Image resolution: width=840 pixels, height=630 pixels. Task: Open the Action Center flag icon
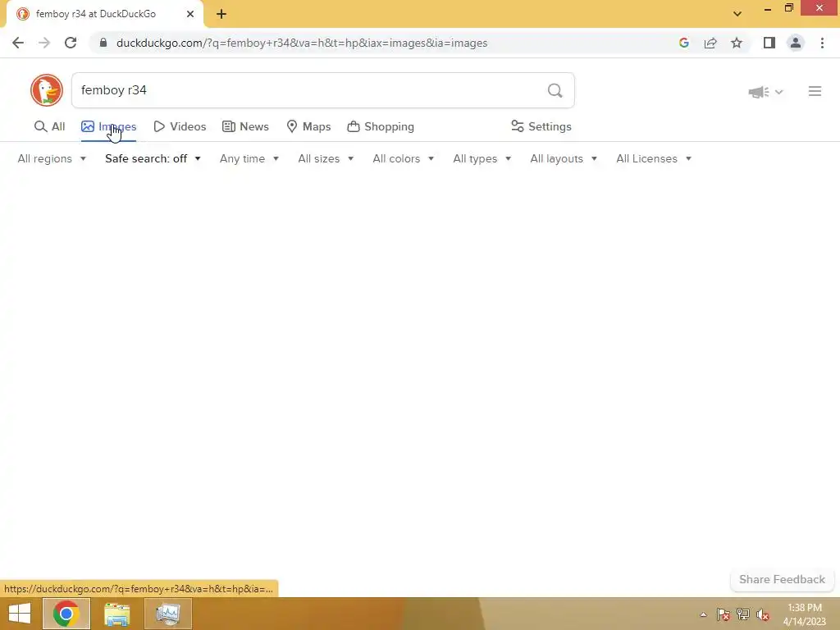(x=723, y=614)
